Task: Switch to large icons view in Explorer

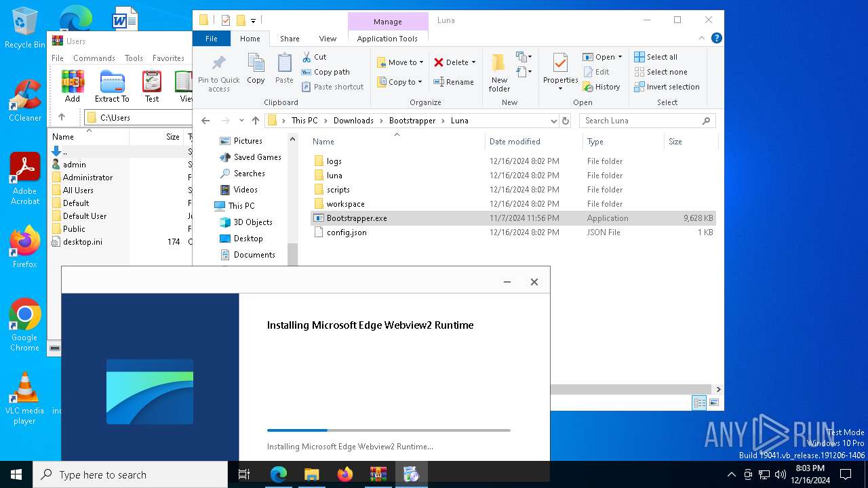Action: point(714,403)
